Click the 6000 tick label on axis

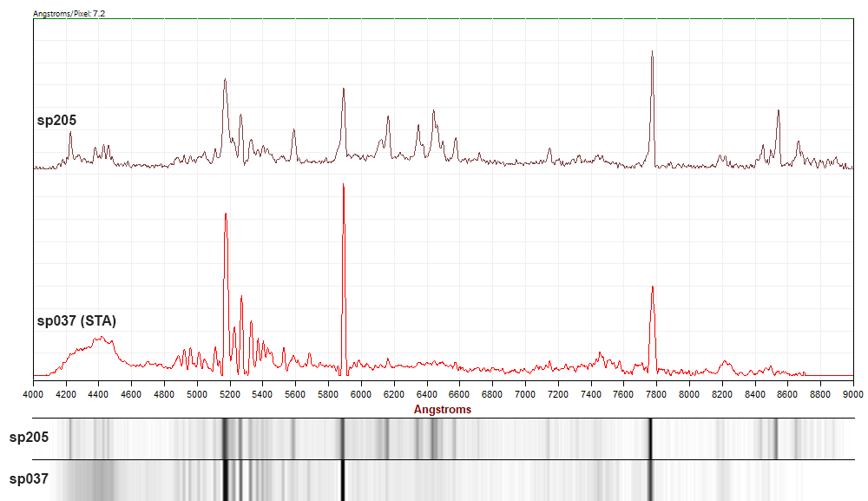coord(361,394)
